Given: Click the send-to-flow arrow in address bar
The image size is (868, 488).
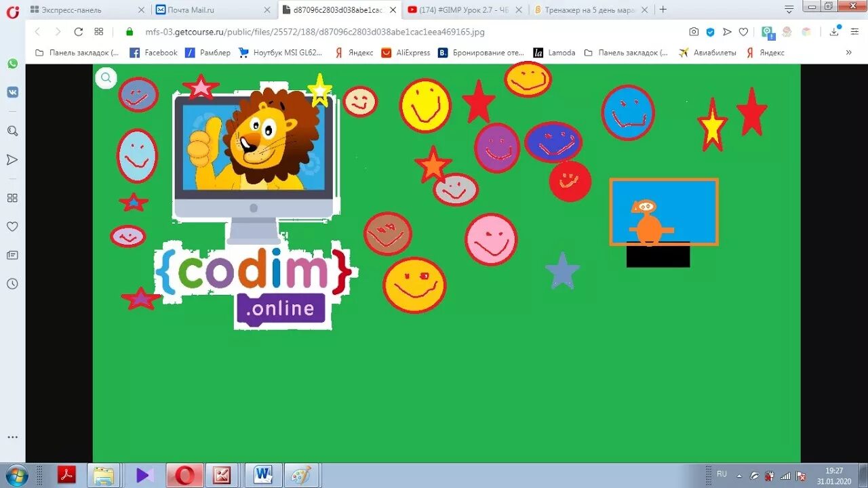Looking at the screenshot, I should [727, 32].
